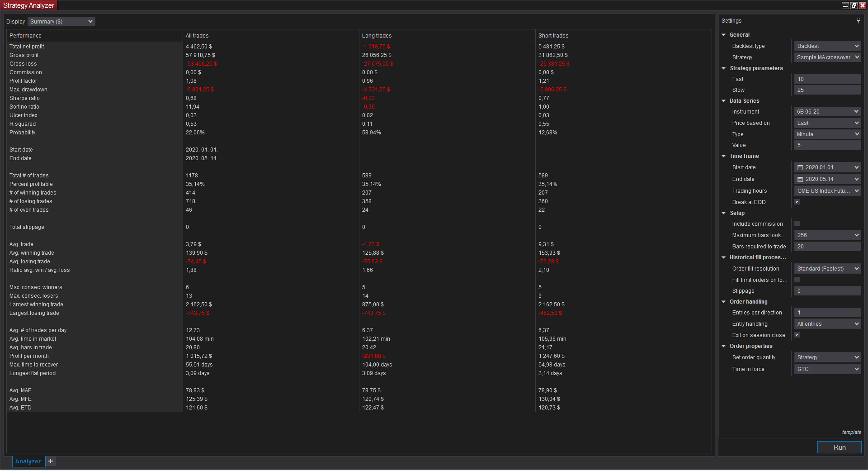The image size is (868, 471).
Task: Toggle Exit on session close checkbox
Action: click(x=797, y=335)
